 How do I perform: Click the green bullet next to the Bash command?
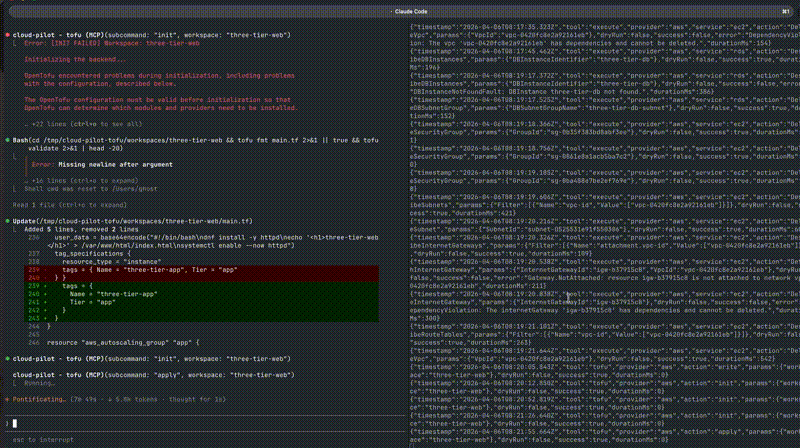point(5,140)
